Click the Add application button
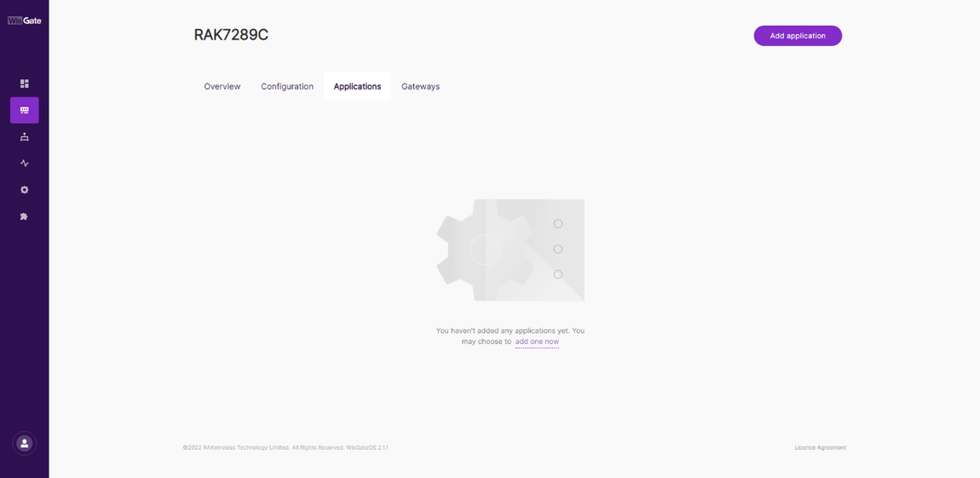The image size is (980, 478). pos(798,36)
